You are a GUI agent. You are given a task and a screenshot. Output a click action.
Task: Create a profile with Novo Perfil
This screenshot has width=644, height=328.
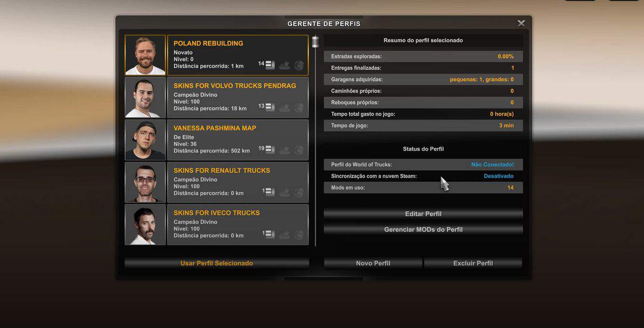(x=373, y=263)
